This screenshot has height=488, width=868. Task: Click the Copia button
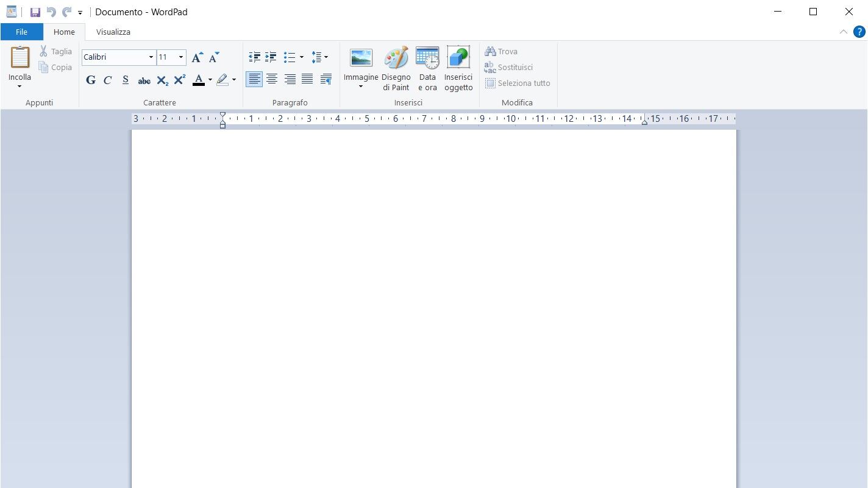[55, 67]
